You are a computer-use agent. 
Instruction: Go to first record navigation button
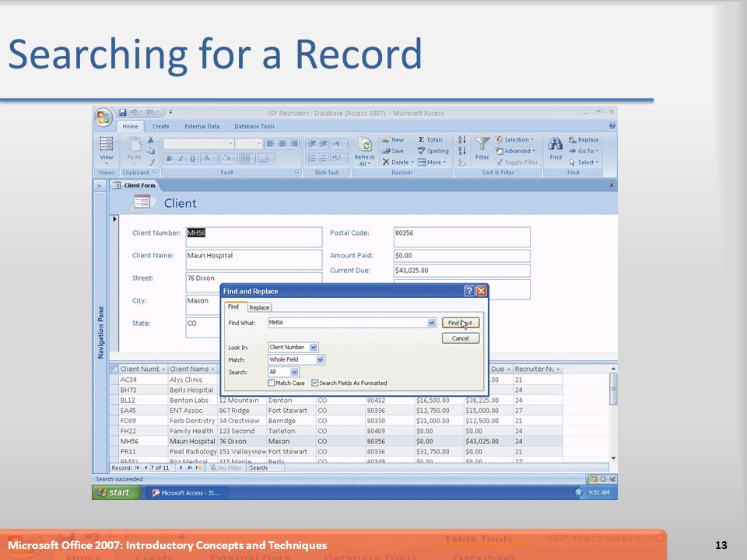(137, 467)
